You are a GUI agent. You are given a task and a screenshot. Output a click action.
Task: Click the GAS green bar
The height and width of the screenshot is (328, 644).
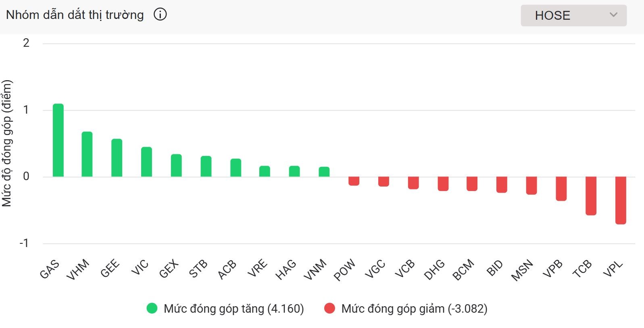[x=58, y=140]
